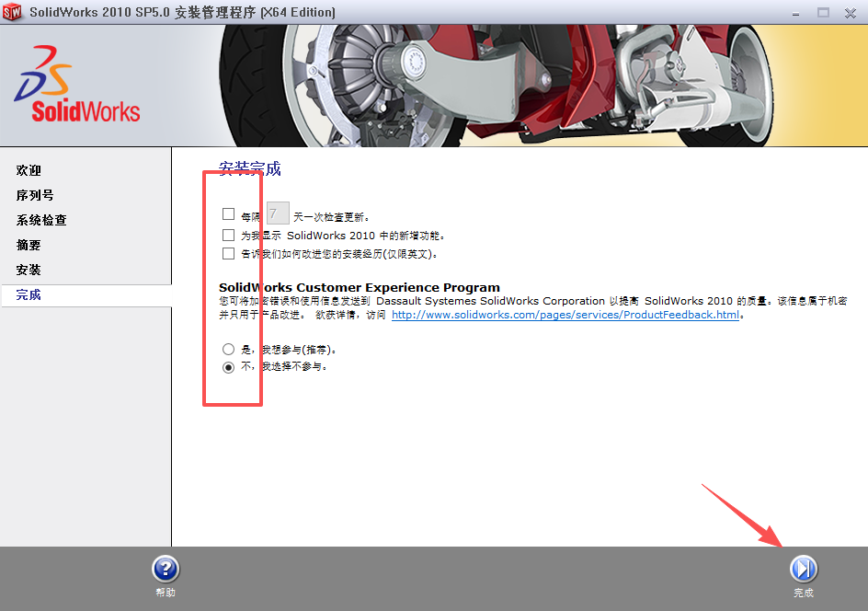The image size is (868, 611).
Task: Click the 完成 arrow icon at bottom right
Action: click(804, 569)
